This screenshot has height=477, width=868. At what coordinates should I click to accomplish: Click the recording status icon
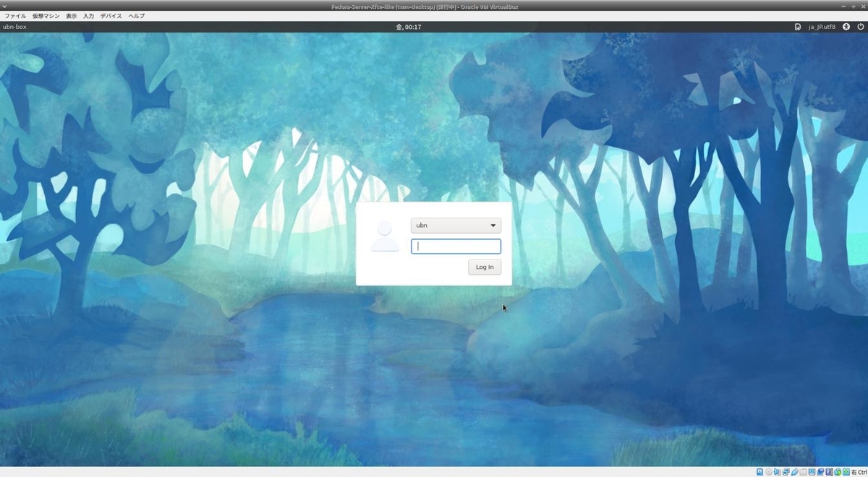820,472
